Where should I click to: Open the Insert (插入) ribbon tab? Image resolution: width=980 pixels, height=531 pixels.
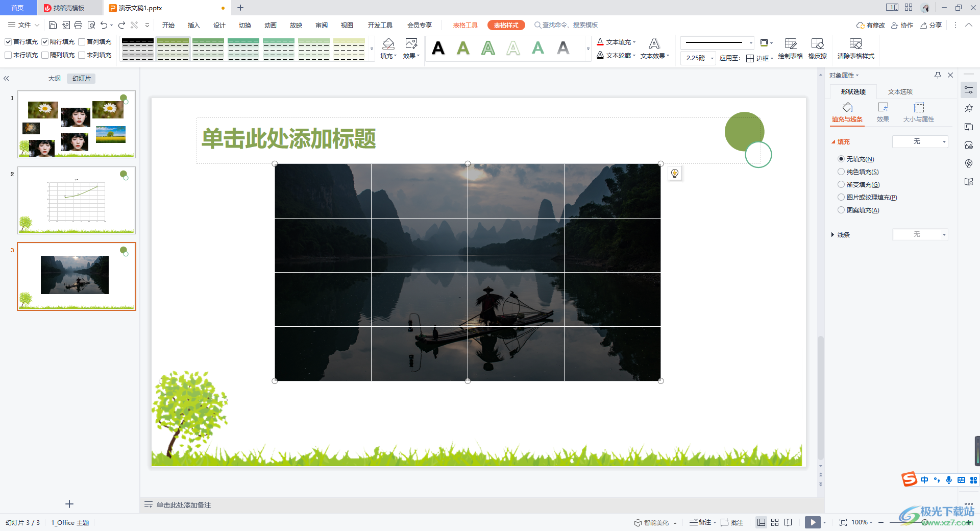pos(193,25)
